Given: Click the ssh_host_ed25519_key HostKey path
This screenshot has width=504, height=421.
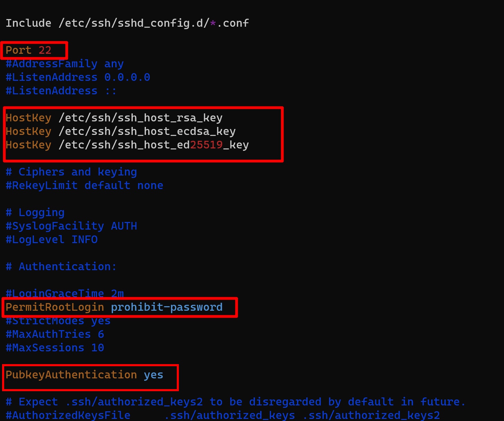Looking at the screenshot, I should (x=154, y=145).
